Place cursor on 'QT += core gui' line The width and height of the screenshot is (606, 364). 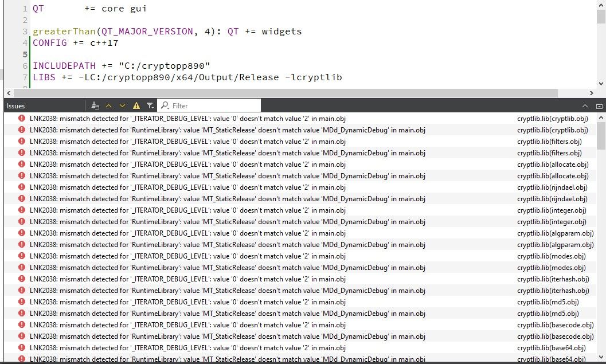click(x=89, y=9)
